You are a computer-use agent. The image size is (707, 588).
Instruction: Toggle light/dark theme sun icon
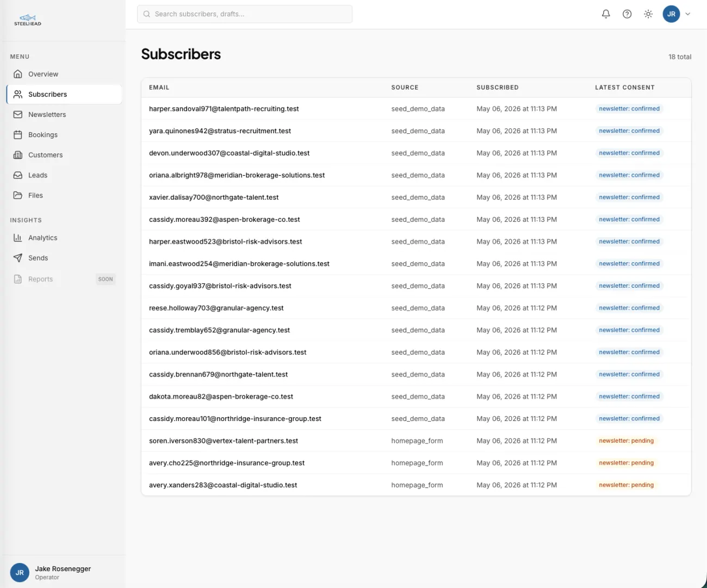click(648, 14)
